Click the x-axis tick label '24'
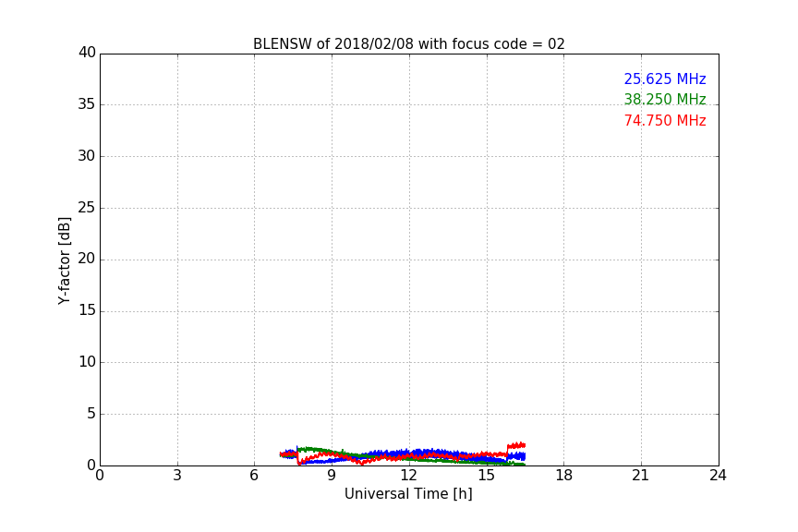798x532 pixels. 718,476
